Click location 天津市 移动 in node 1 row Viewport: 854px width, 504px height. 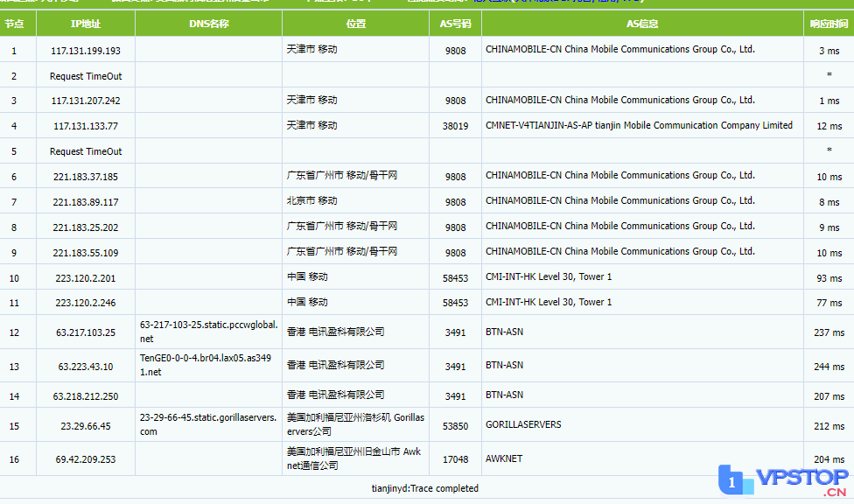312,49
